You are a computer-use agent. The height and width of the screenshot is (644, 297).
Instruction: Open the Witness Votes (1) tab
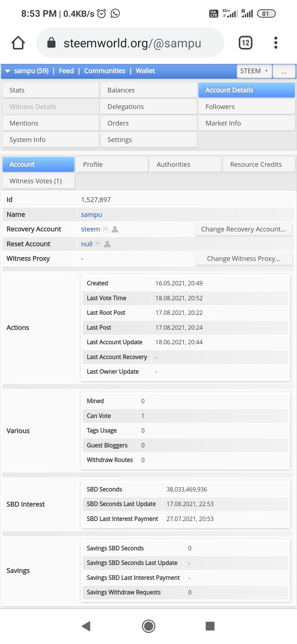click(x=38, y=181)
